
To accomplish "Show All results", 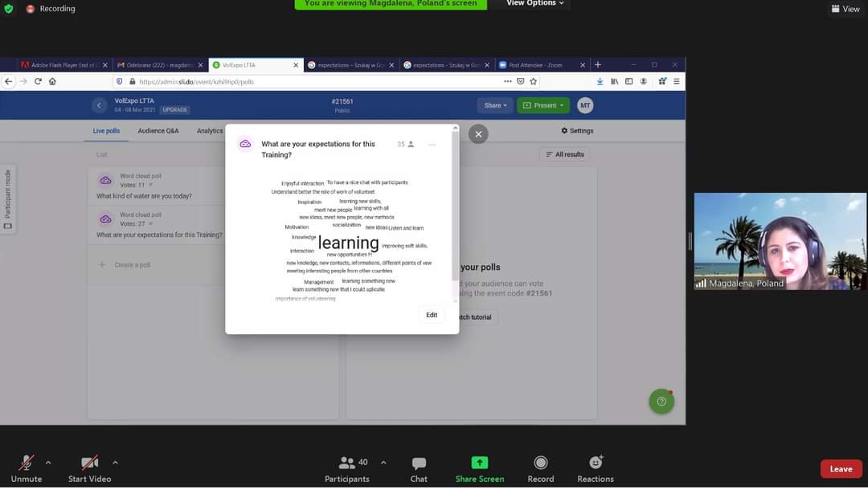I will (x=565, y=154).
